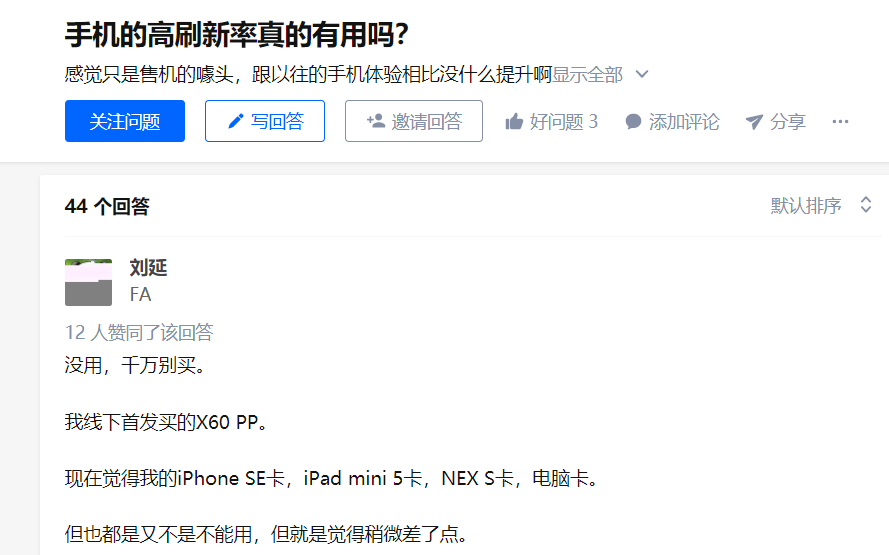The width and height of the screenshot is (889, 555).
Task: Invite others with 邀请回答 button
Action: tap(414, 121)
